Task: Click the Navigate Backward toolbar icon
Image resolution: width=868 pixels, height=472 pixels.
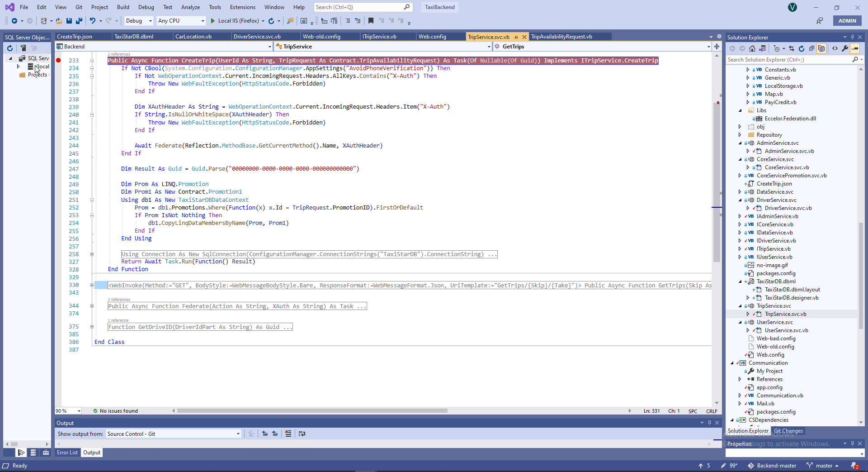Action: click(x=14, y=21)
